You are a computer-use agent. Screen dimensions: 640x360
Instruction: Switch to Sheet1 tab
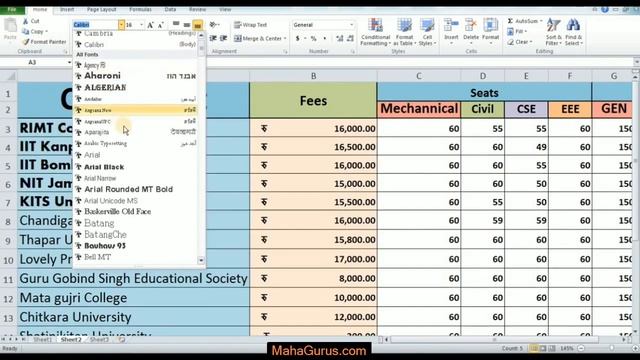coord(42,340)
